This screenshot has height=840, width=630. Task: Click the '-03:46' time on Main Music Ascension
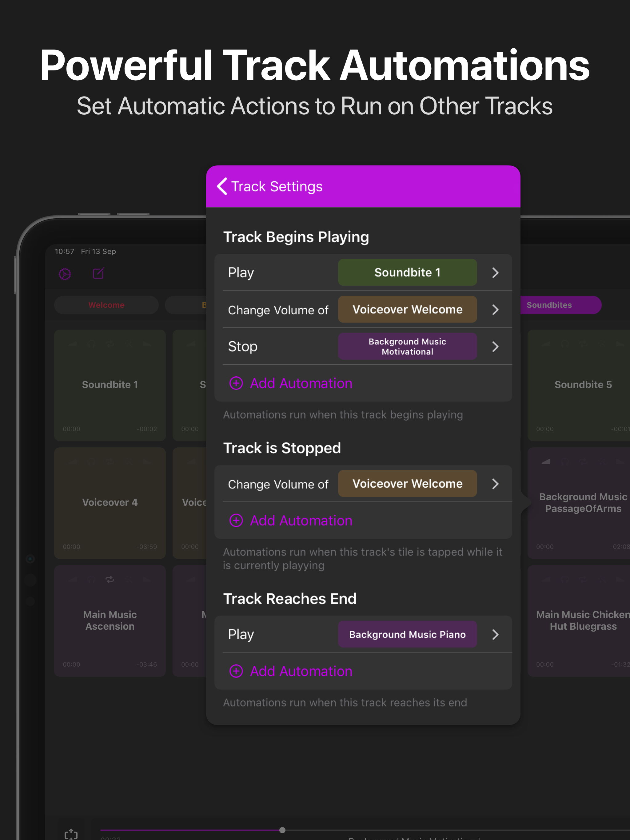(147, 664)
